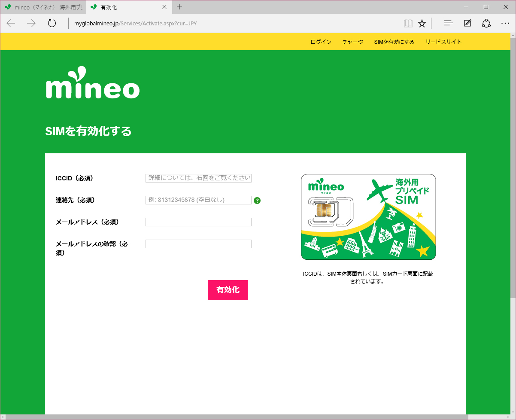
Task: Click the green question mark help icon
Action: 257,201
